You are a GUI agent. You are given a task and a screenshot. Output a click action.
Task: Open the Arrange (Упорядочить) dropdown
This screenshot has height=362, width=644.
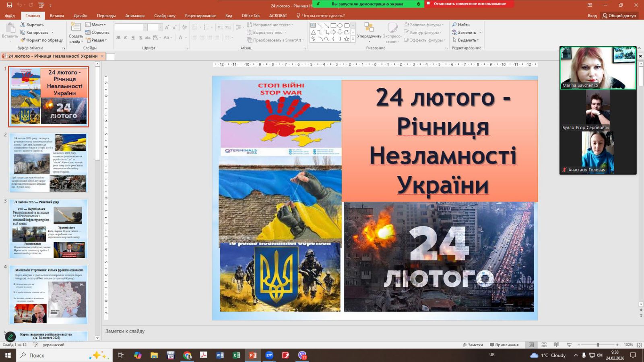(x=369, y=36)
